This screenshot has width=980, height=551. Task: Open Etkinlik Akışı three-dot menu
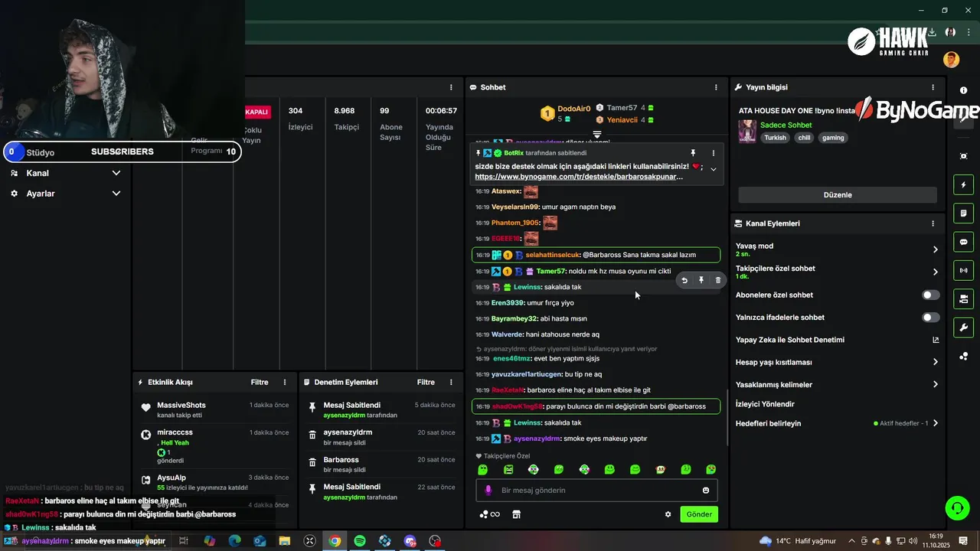click(x=285, y=382)
